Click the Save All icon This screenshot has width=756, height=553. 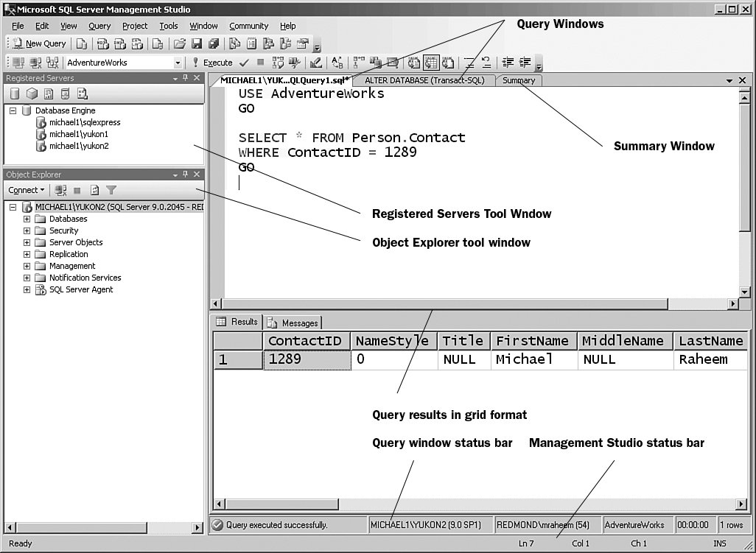pos(214,44)
